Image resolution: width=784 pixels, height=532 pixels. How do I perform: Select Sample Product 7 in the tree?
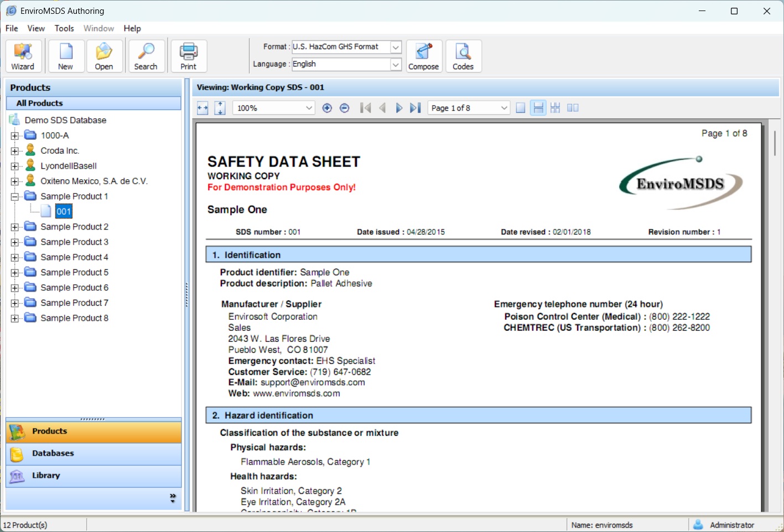click(x=74, y=303)
